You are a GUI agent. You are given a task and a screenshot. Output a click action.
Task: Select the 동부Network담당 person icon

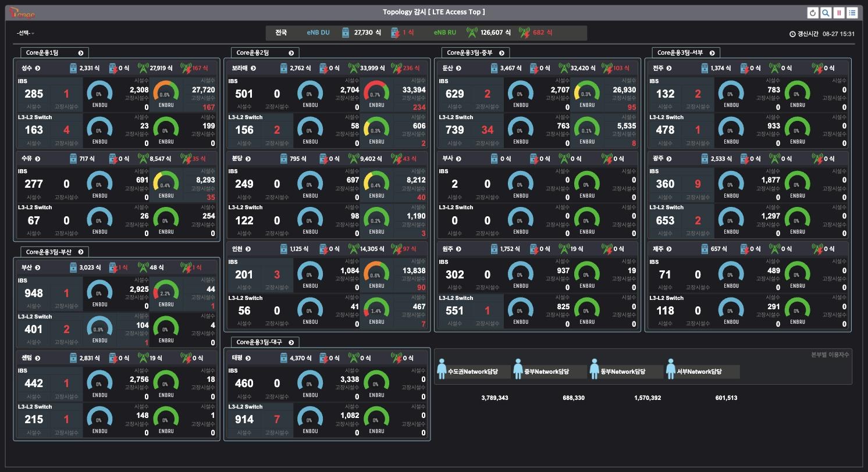coord(595,369)
